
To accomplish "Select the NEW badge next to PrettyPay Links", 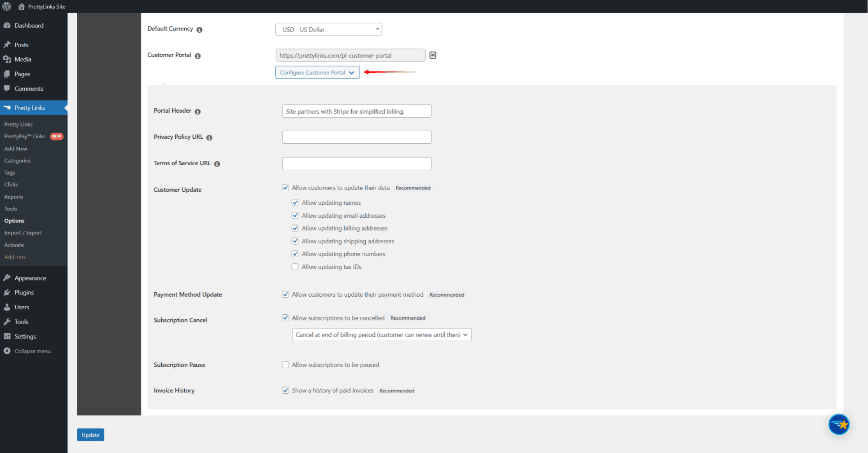I will tap(56, 136).
